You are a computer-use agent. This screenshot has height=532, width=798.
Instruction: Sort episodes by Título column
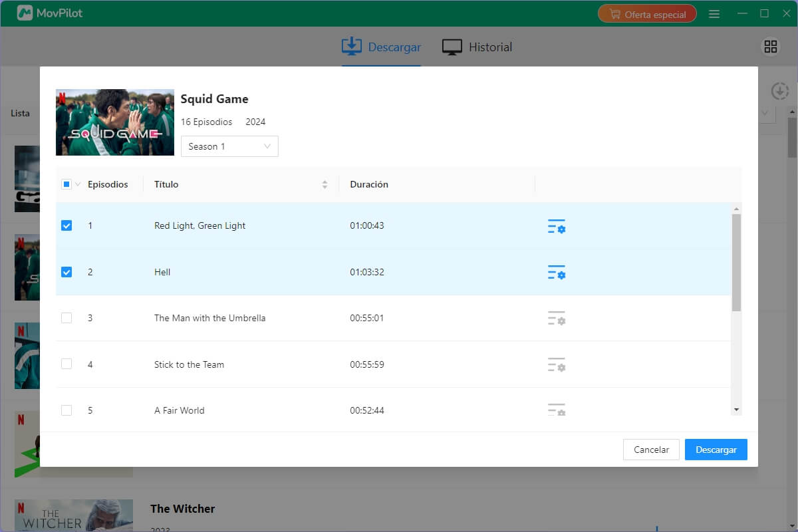point(325,185)
